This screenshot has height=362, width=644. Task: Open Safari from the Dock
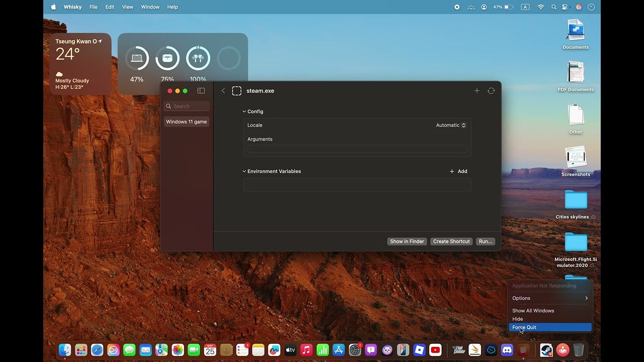tap(97, 350)
